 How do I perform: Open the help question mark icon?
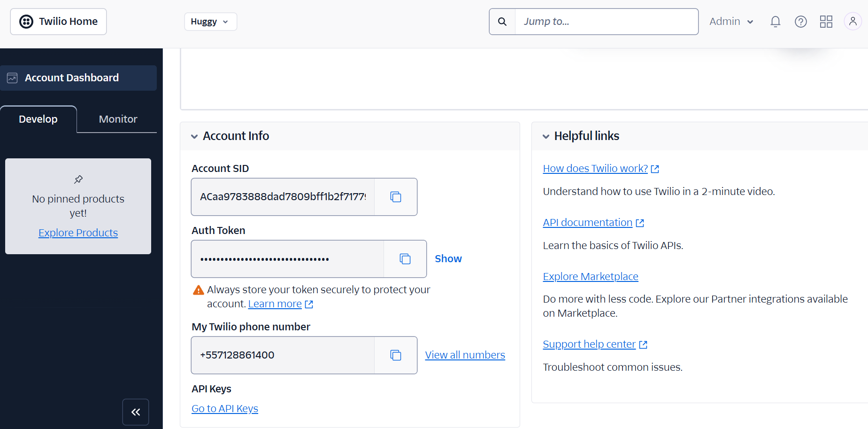[801, 22]
